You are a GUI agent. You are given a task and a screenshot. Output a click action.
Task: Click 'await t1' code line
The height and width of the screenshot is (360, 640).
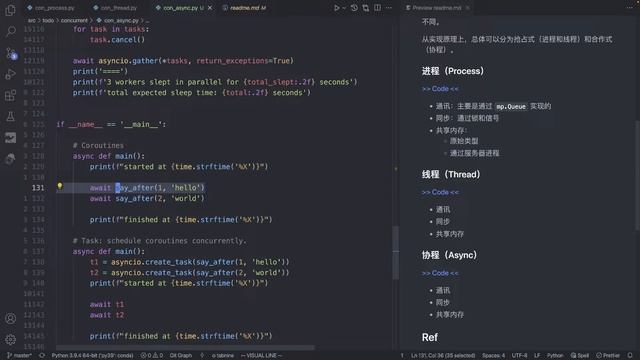click(107, 304)
